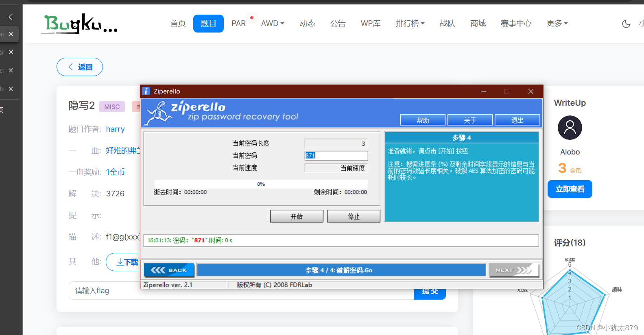Open 战队 in the navigation bar
This screenshot has height=335, width=644.
pyautogui.click(x=448, y=24)
